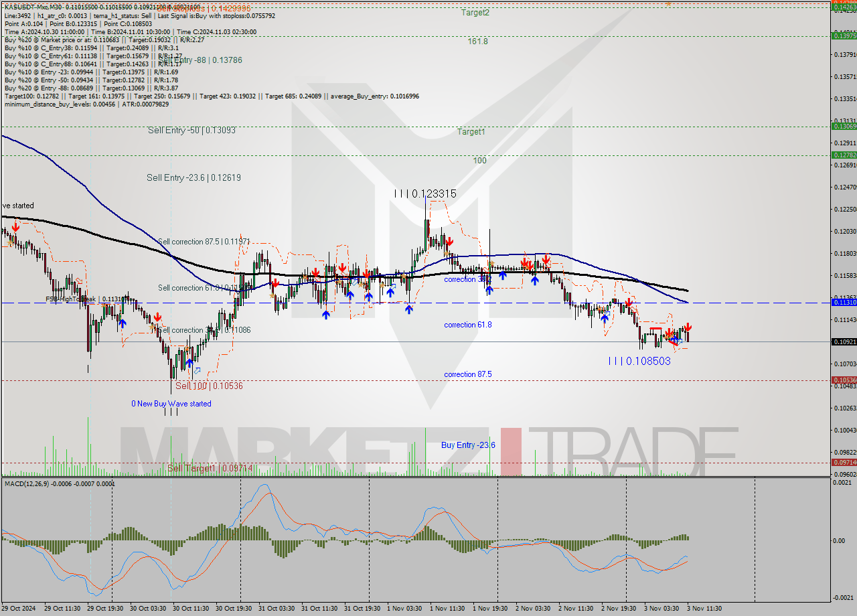Click the Buy %20 @ Entry -50 line
This screenshot has height=616, width=857.
pos(91,80)
